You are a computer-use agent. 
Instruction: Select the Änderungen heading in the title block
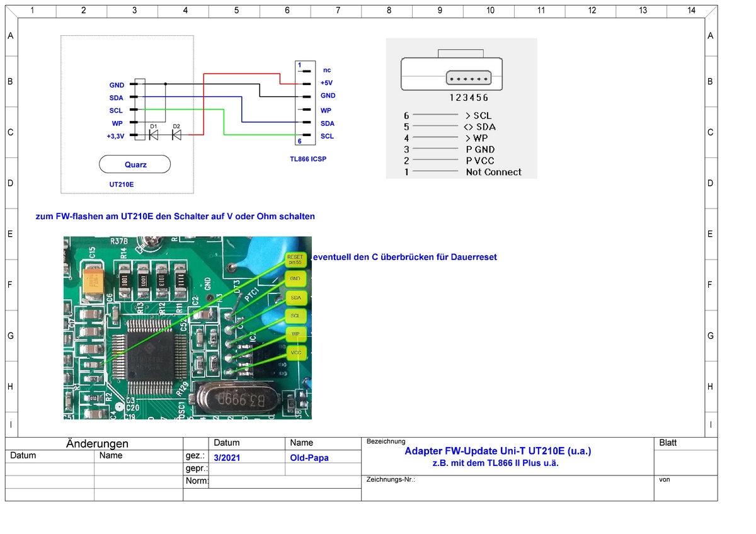point(97,443)
